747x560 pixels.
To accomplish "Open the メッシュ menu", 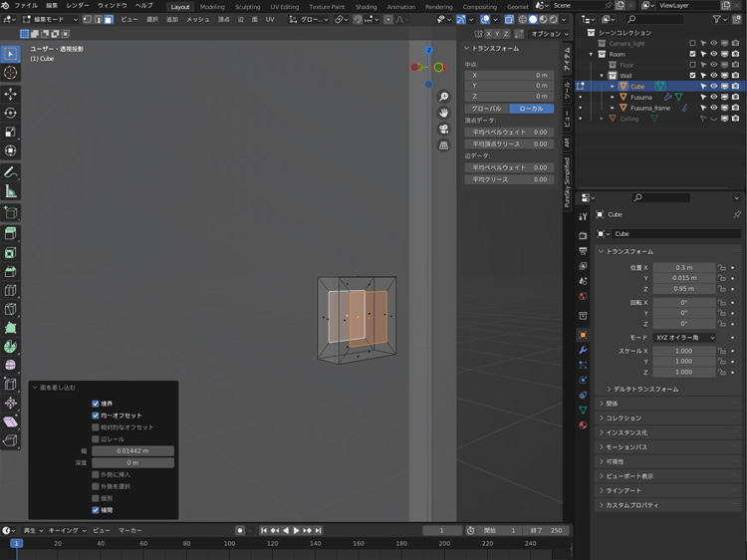I will (198, 19).
